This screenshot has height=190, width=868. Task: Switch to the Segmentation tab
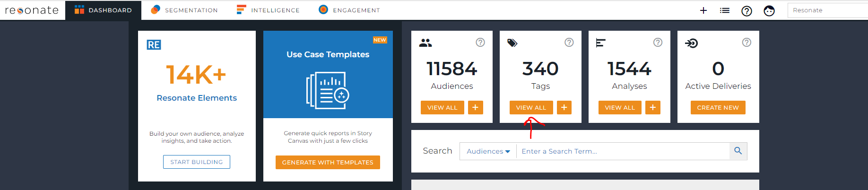(x=184, y=10)
